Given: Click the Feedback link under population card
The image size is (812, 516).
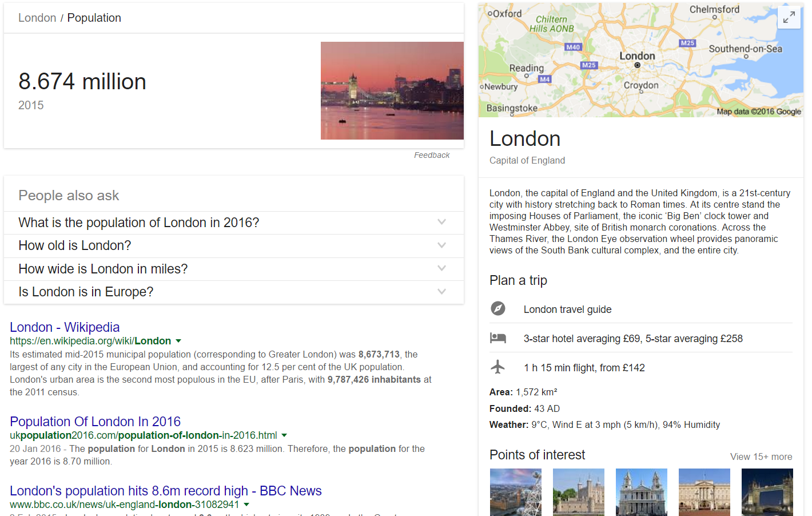Looking at the screenshot, I should coord(432,155).
